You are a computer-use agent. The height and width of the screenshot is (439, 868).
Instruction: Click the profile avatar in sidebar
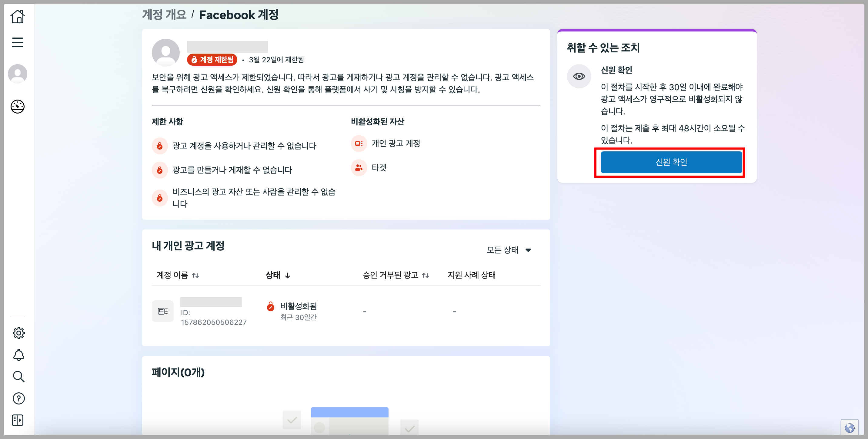pos(18,74)
